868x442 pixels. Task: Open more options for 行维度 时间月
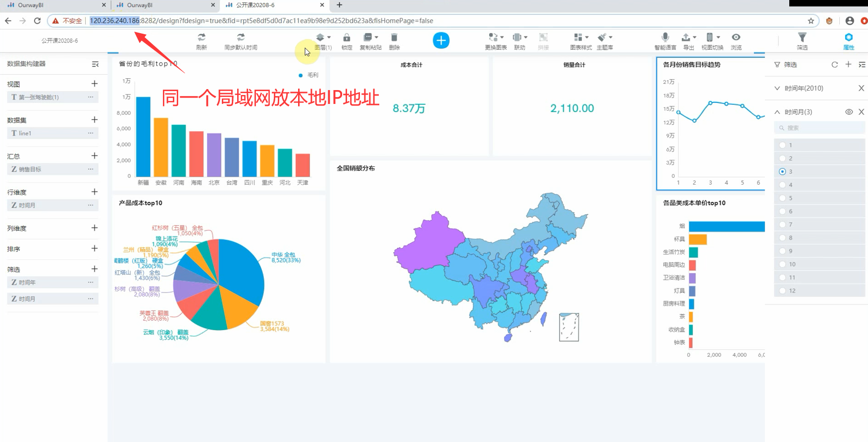pyautogui.click(x=91, y=205)
